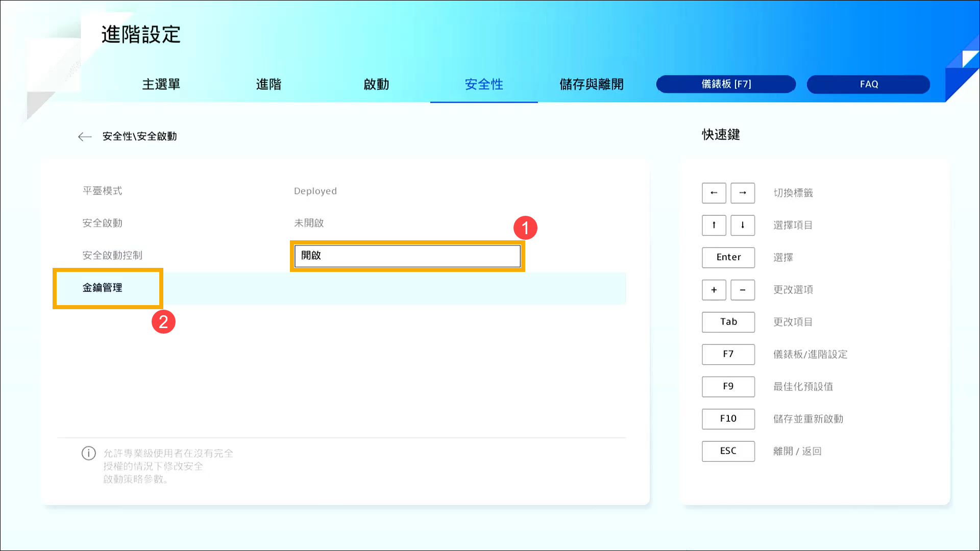Switch to the 主選單 tab
The height and width of the screenshot is (551, 980).
[x=161, y=84]
